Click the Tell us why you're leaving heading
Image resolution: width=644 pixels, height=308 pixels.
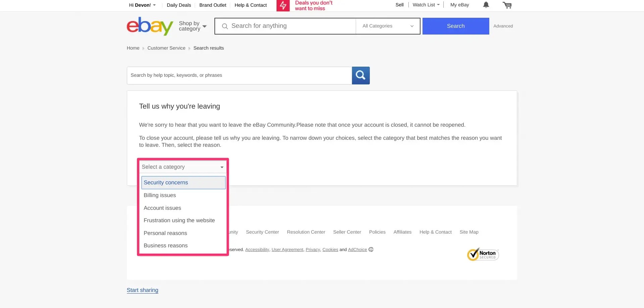(180, 106)
